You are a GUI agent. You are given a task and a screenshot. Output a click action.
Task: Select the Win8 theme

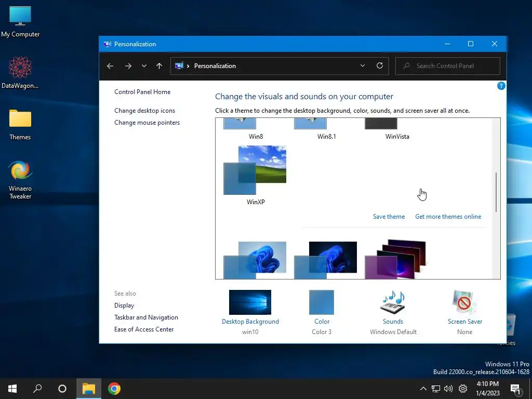tap(255, 129)
